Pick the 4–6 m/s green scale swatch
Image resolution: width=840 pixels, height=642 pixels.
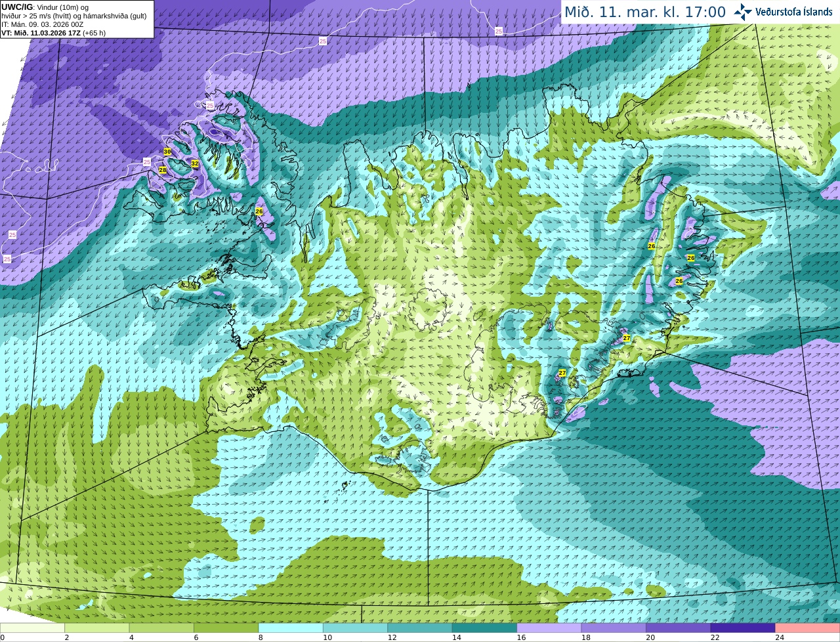pyautogui.click(x=161, y=628)
